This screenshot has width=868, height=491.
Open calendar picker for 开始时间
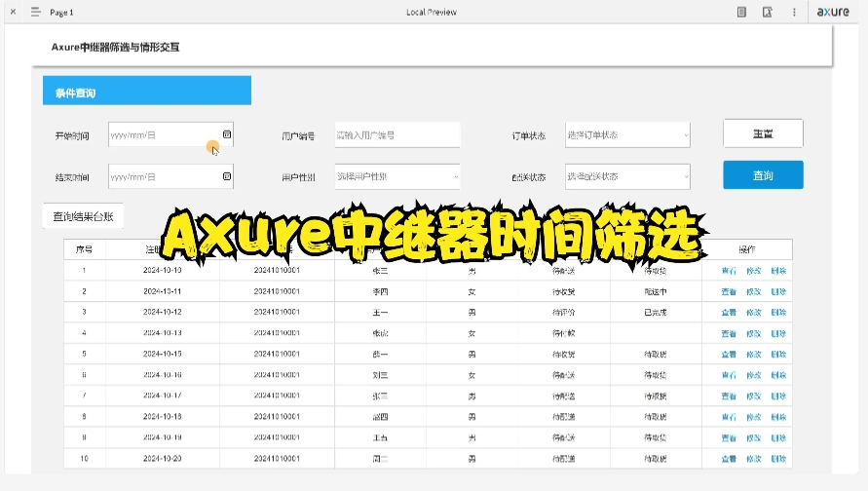click(x=227, y=134)
